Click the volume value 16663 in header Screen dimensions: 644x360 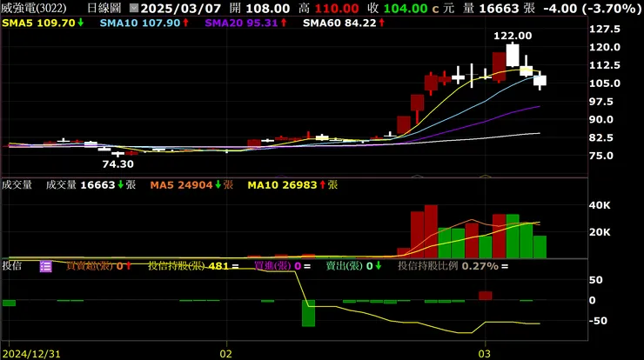coord(499,8)
